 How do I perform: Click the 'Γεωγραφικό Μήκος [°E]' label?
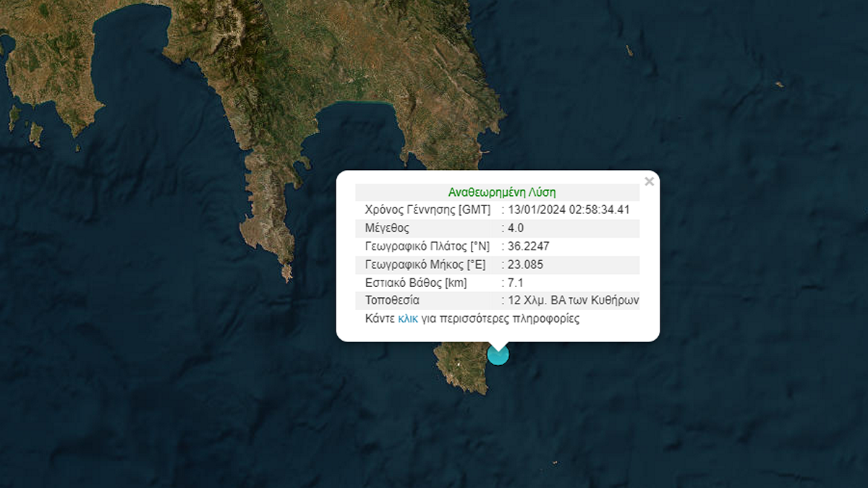tap(420, 265)
